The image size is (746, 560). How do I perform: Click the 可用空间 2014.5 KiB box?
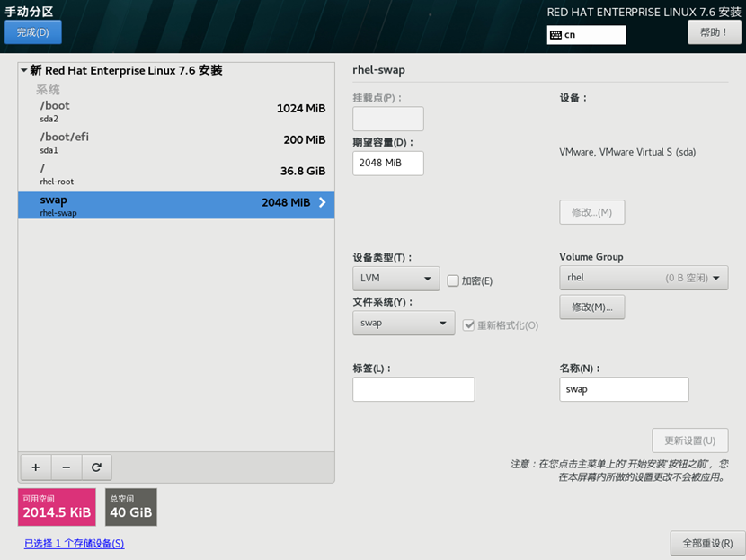pyautogui.click(x=57, y=507)
